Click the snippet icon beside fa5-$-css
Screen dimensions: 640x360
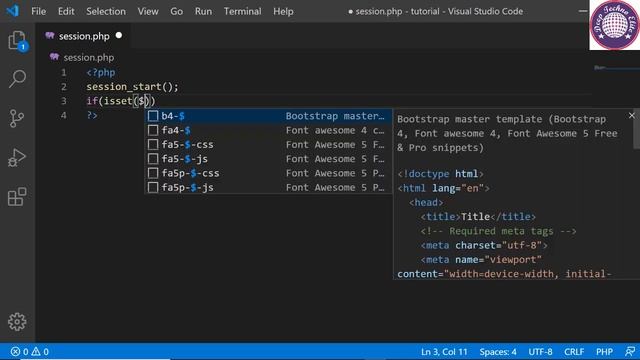click(x=153, y=144)
